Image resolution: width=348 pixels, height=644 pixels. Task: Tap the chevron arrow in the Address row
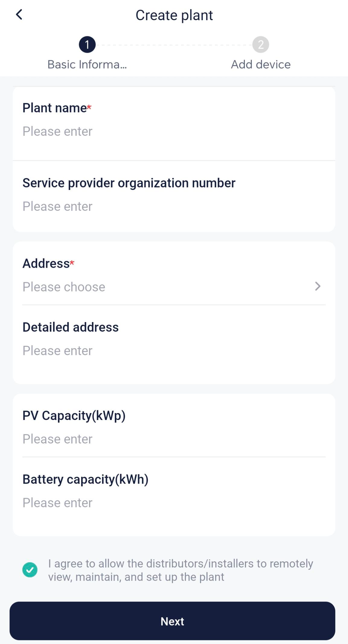(x=318, y=286)
